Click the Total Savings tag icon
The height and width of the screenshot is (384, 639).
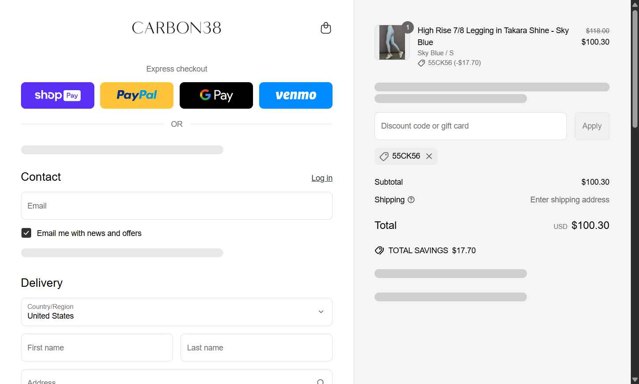pos(379,250)
